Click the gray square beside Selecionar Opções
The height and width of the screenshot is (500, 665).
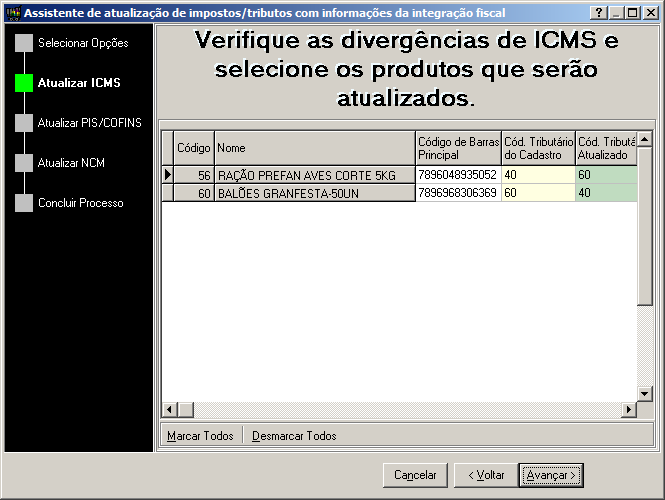point(23,43)
